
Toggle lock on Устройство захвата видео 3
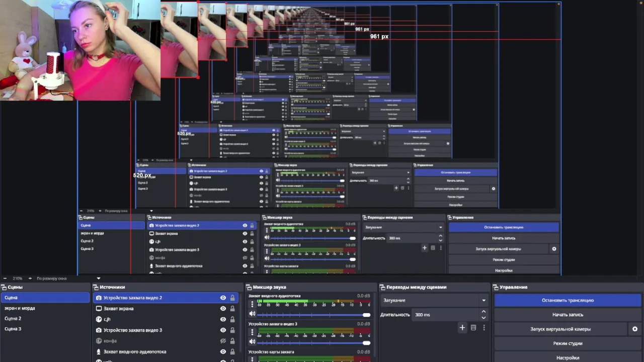pos(232,330)
